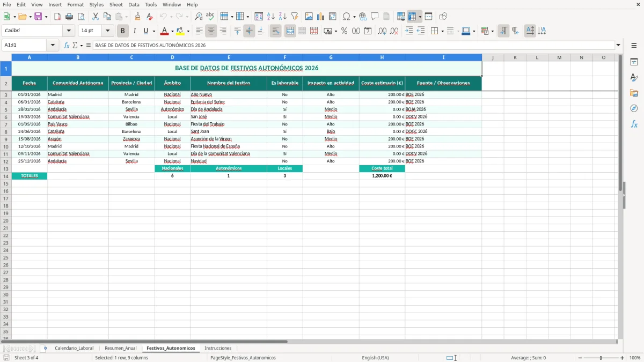
Task: Open the Sheet menu
Action: (x=116, y=4)
